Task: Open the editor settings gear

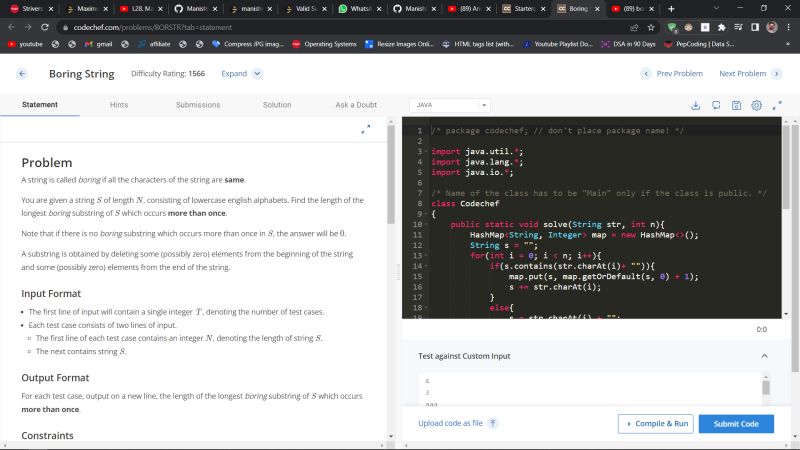Action: [x=756, y=105]
